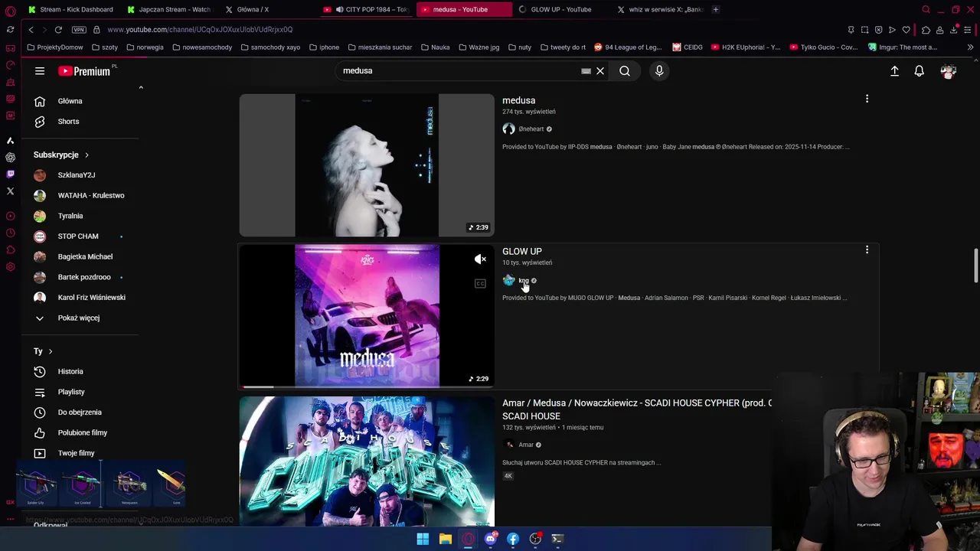980x551 pixels.
Task: Open the browser extensions cube icon
Action: coord(926,30)
